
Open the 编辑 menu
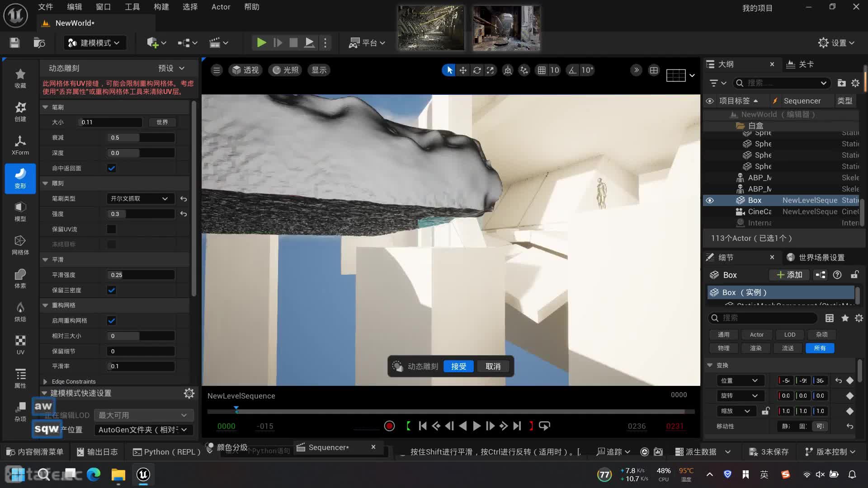75,7
